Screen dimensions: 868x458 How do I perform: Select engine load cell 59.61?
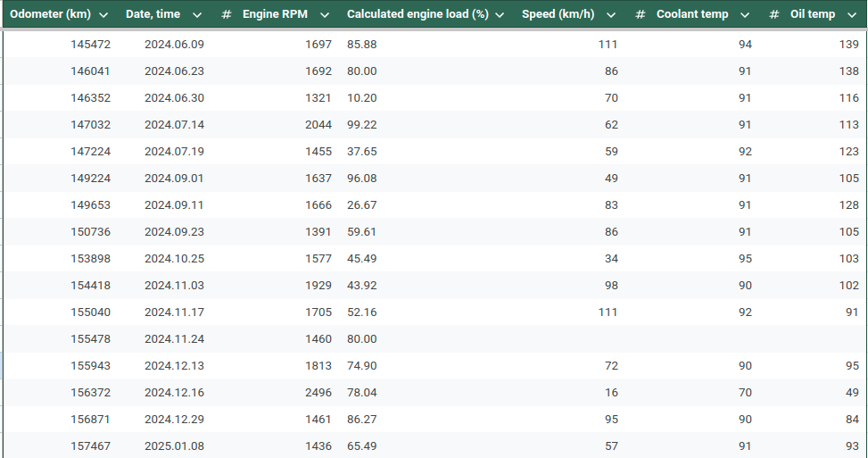point(362,231)
